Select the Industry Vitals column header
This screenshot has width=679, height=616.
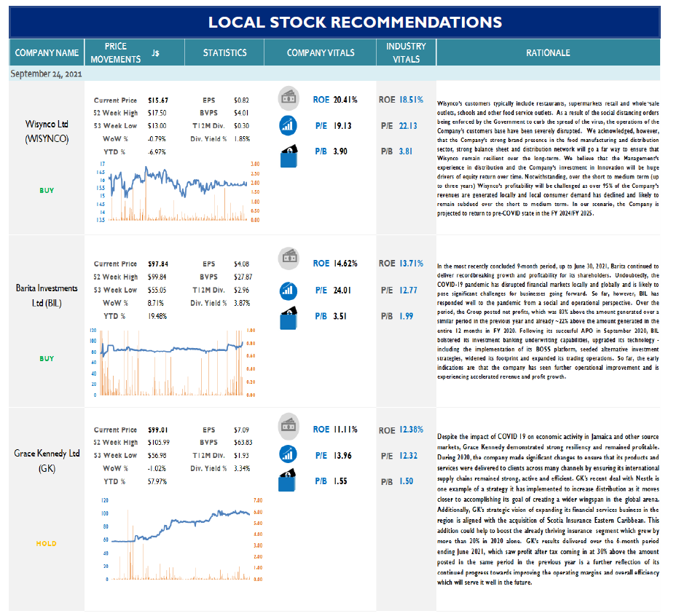407,53
